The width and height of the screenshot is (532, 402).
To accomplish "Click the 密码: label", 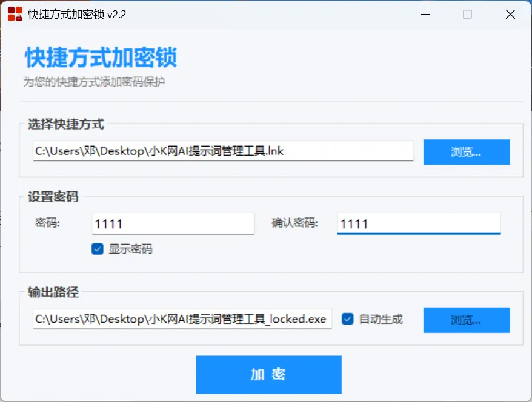I will pos(47,223).
